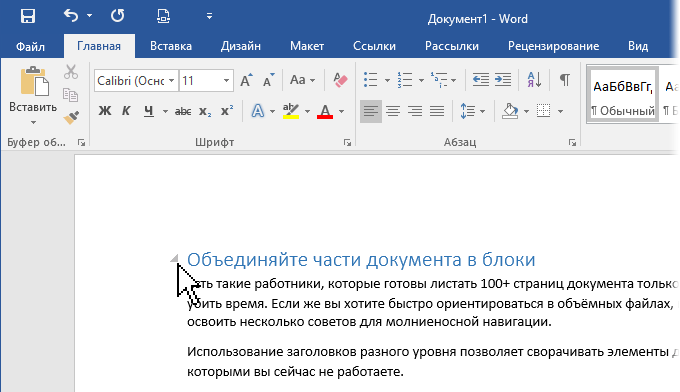This screenshot has height=392, width=680.
Task: Align text to the right
Action: 415,111
